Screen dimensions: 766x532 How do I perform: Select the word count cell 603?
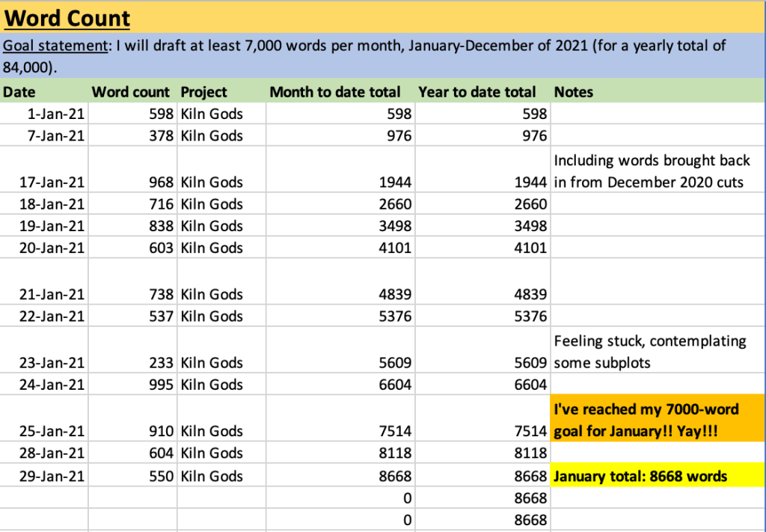132,248
